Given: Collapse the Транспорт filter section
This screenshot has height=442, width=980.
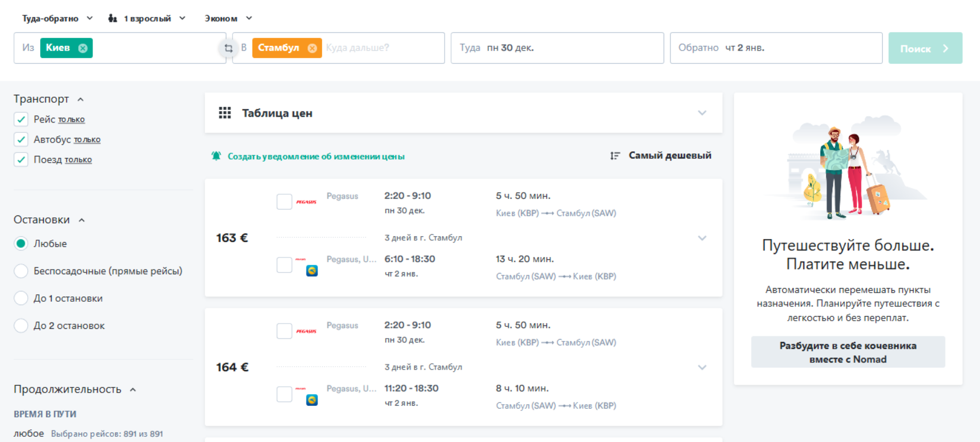Looking at the screenshot, I should 81,99.
